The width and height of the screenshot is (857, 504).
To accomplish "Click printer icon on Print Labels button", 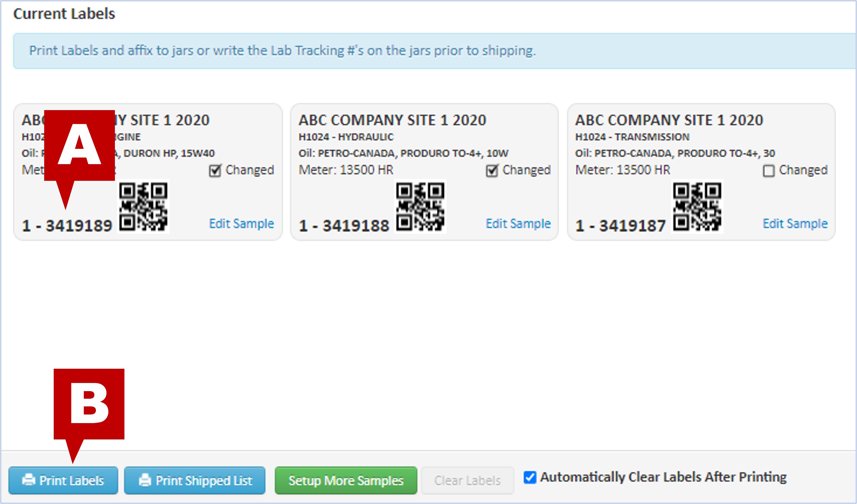I will tap(29, 480).
